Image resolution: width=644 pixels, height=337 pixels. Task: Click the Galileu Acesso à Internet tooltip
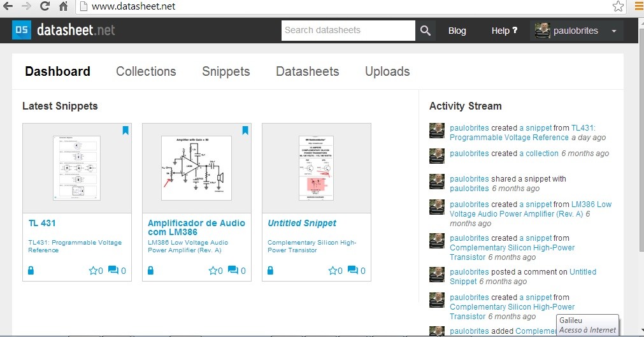click(x=587, y=325)
